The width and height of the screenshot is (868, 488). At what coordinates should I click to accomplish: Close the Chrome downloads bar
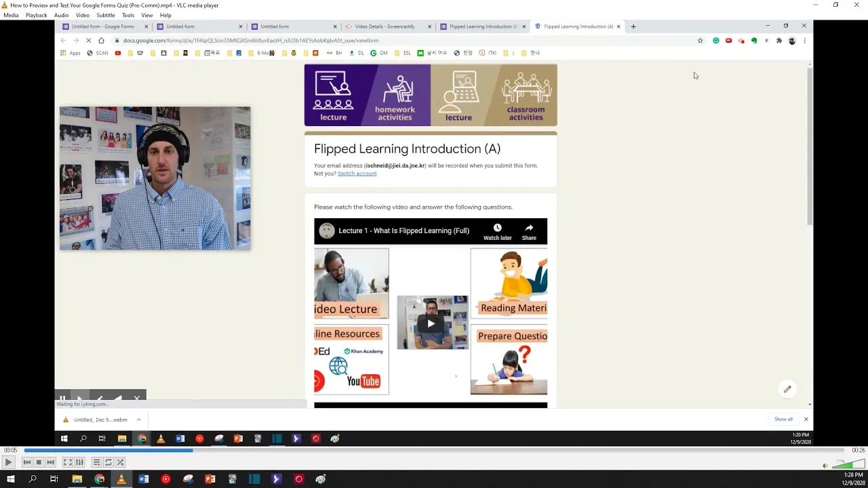pyautogui.click(x=806, y=419)
